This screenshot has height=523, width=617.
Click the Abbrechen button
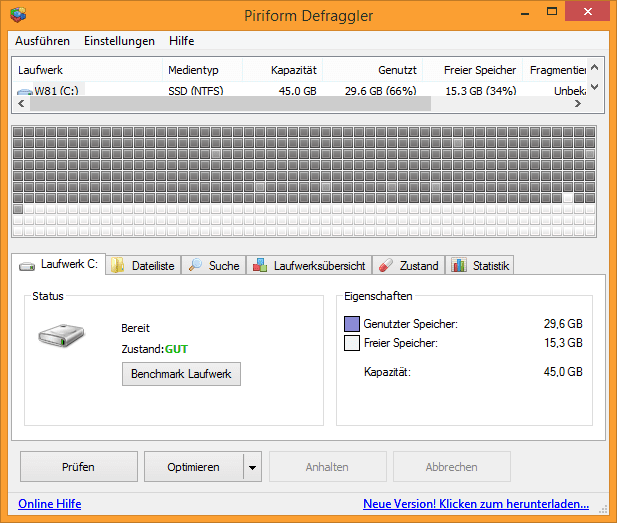pos(452,467)
